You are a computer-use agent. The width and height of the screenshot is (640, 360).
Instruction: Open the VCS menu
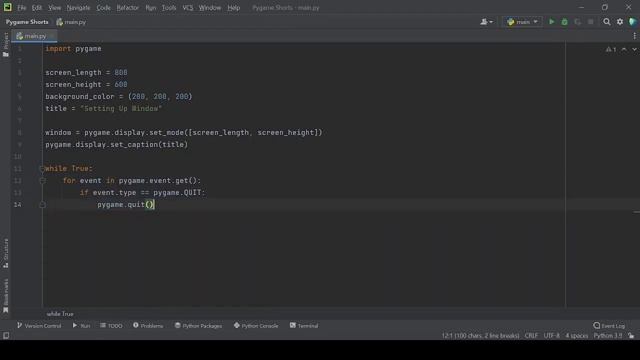188,8
